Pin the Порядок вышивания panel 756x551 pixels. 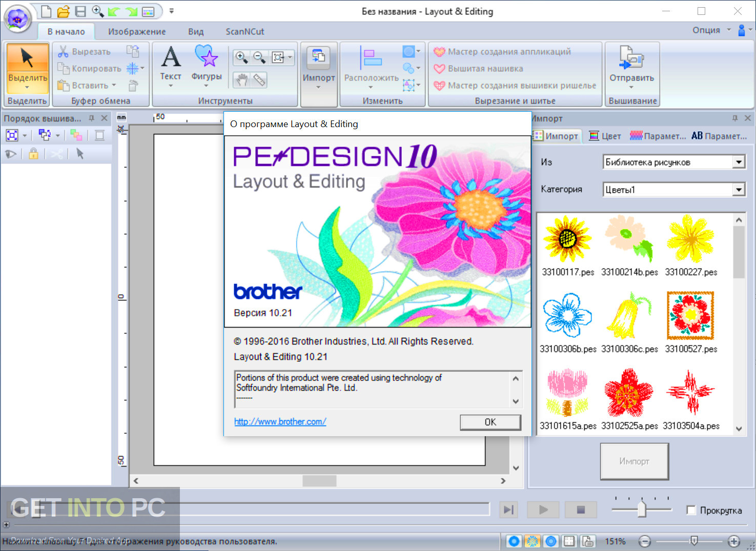pyautogui.click(x=92, y=118)
